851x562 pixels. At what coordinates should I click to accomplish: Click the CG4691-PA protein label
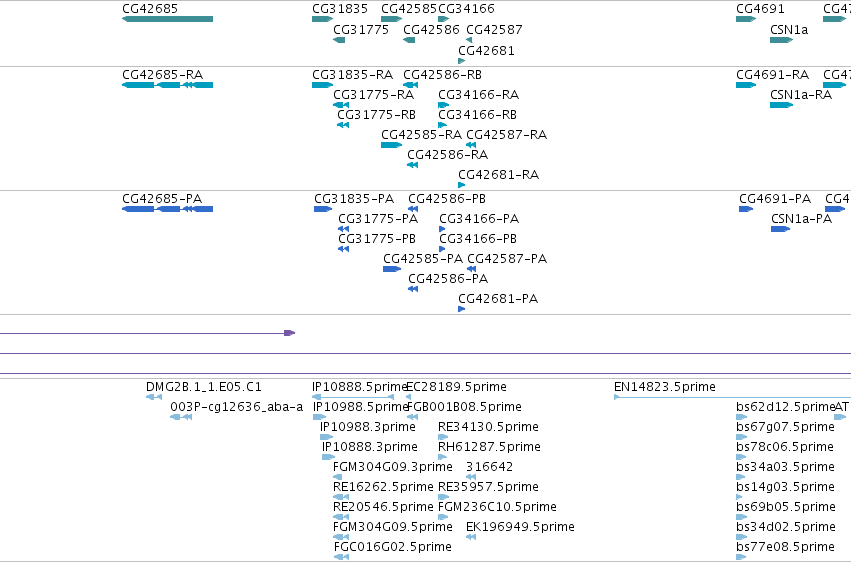(775, 199)
